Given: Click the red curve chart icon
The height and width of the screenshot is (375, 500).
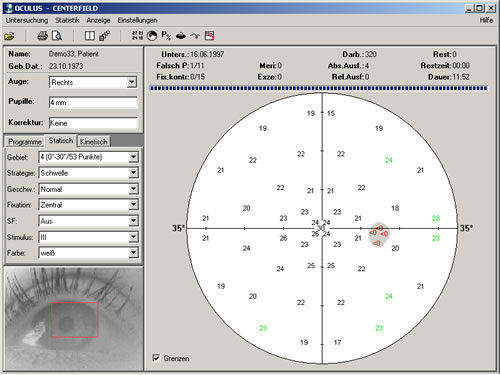Looking at the screenshot, I should pyautogui.click(x=209, y=35).
